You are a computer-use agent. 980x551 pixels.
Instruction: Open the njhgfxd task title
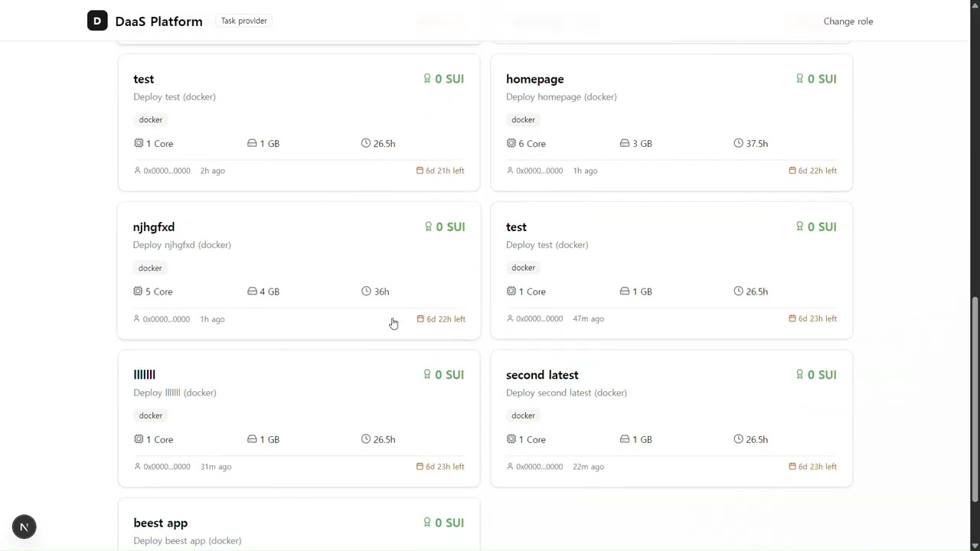[x=153, y=227]
